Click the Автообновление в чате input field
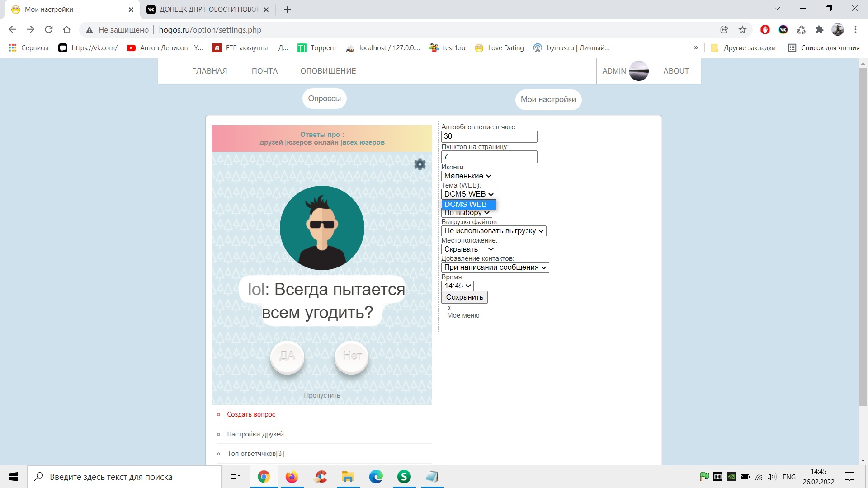 pos(489,136)
